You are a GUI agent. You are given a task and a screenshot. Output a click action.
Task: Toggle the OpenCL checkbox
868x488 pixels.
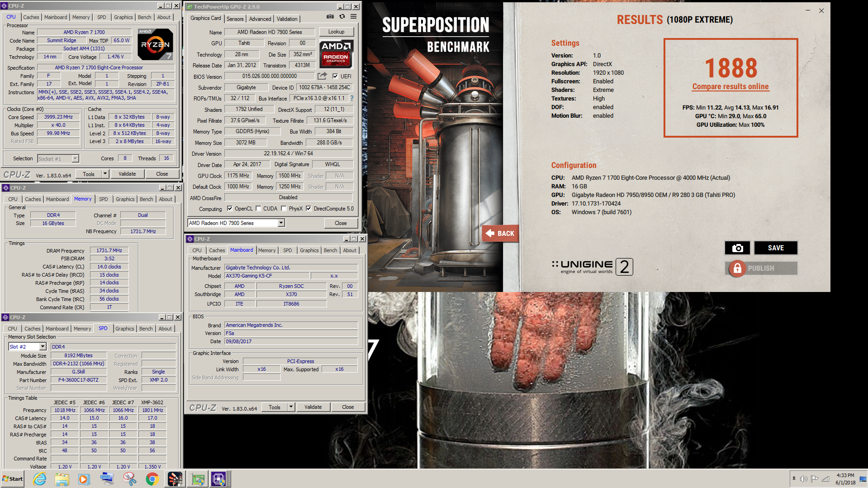tap(230, 209)
